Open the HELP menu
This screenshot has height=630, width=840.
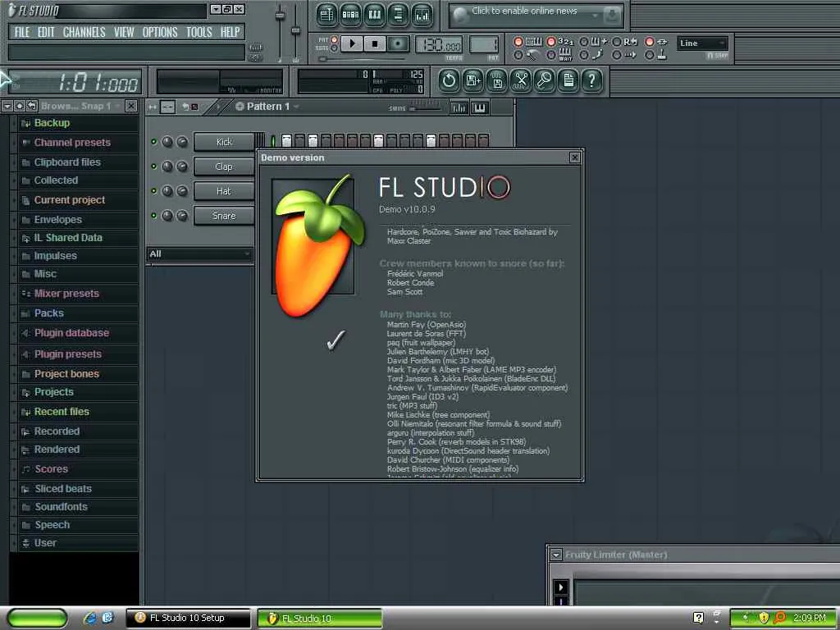[231, 32]
